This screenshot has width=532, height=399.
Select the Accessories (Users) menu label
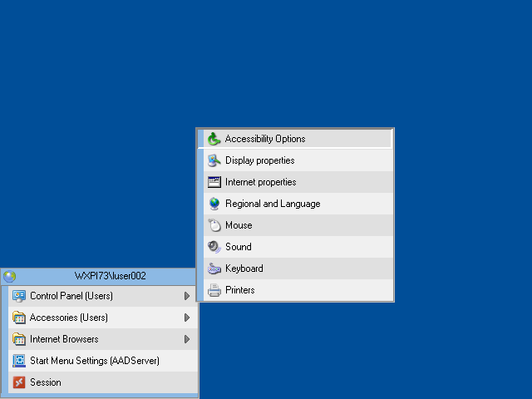(69, 318)
